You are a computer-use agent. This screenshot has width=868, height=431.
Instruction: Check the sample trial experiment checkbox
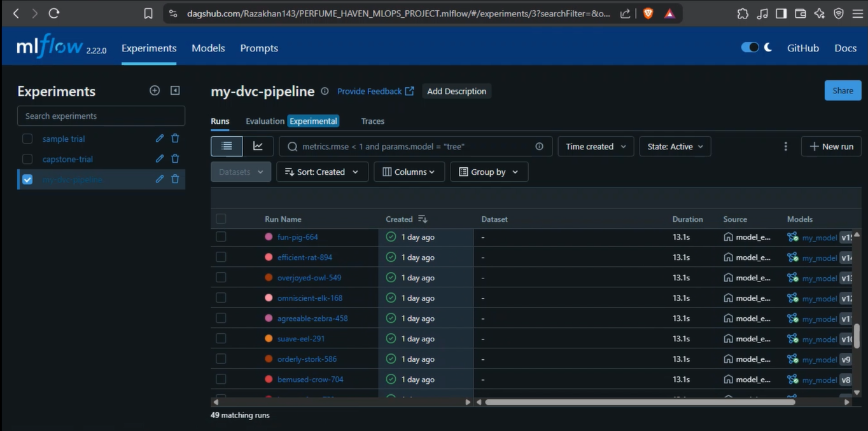tap(27, 139)
